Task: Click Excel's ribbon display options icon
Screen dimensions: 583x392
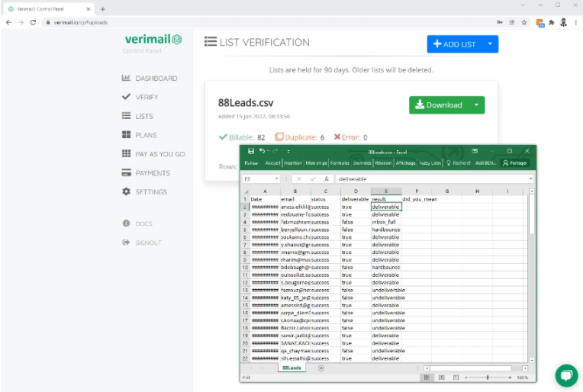Action: (475, 151)
